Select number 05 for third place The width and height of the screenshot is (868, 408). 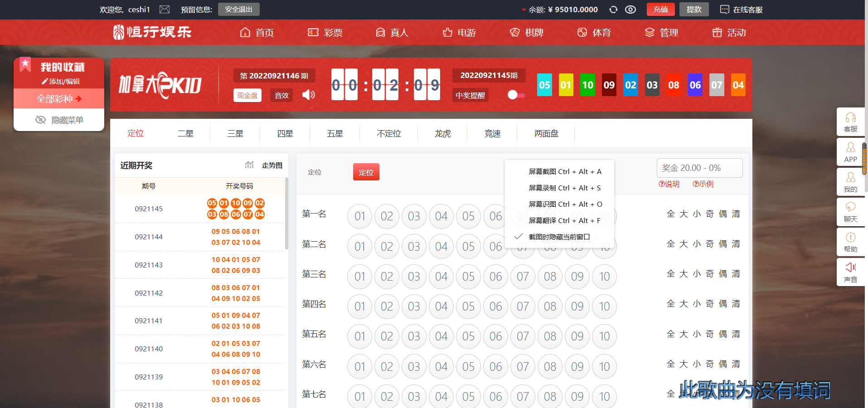(x=468, y=277)
